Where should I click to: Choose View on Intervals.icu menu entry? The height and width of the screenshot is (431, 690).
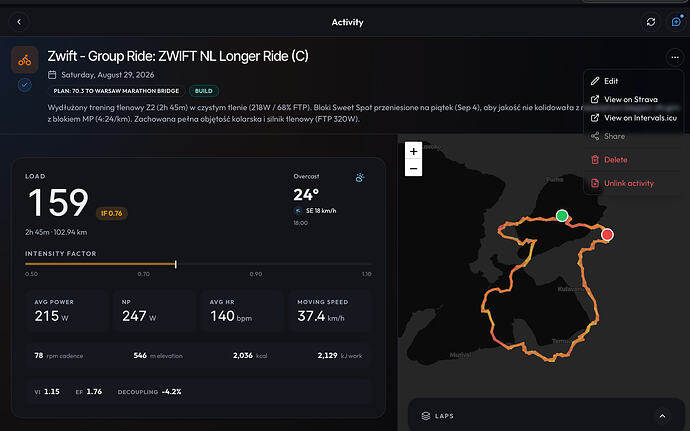pyautogui.click(x=633, y=118)
